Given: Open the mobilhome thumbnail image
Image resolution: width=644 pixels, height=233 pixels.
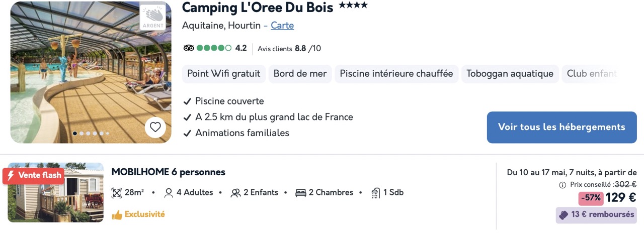Looking at the screenshot, I should tap(55, 192).
